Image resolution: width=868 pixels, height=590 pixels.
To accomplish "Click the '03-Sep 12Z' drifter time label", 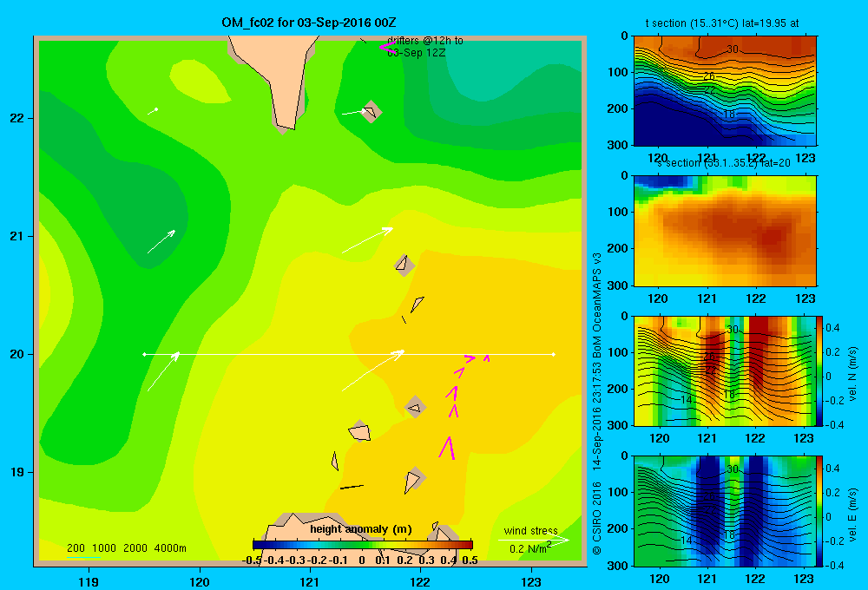I will point(417,53).
